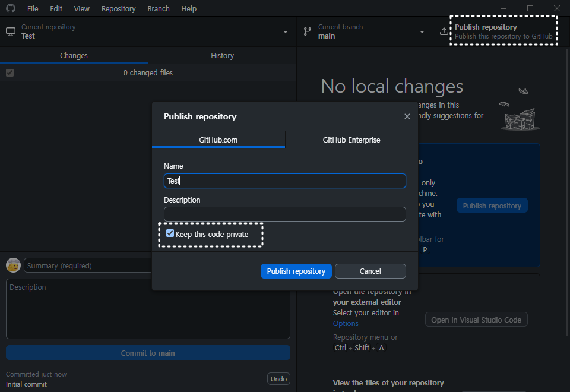Select the GitHub.com tab in dialog
570x392 pixels.
(x=218, y=140)
